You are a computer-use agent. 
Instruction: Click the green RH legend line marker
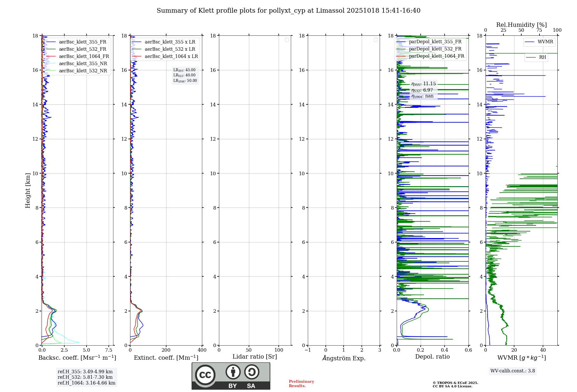pyautogui.click(x=531, y=57)
